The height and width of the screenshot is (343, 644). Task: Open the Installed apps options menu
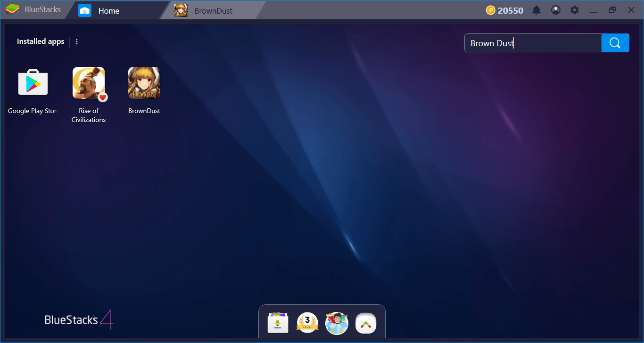pyautogui.click(x=77, y=41)
